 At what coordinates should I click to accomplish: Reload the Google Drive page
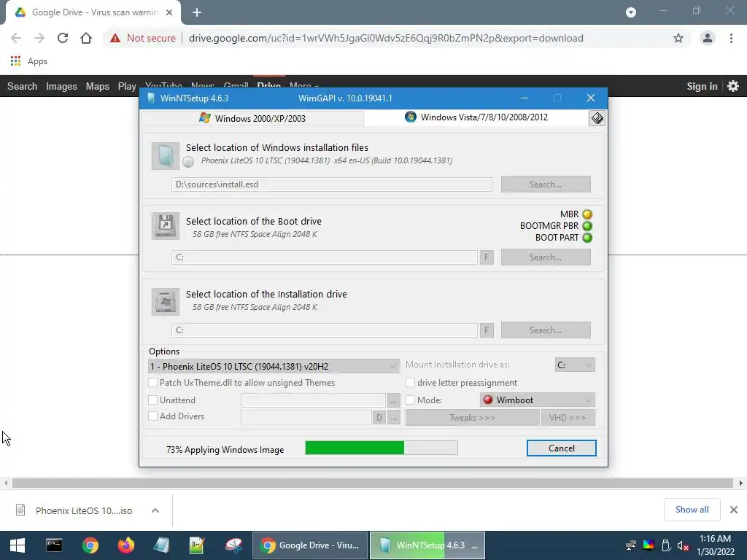pos(63,38)
